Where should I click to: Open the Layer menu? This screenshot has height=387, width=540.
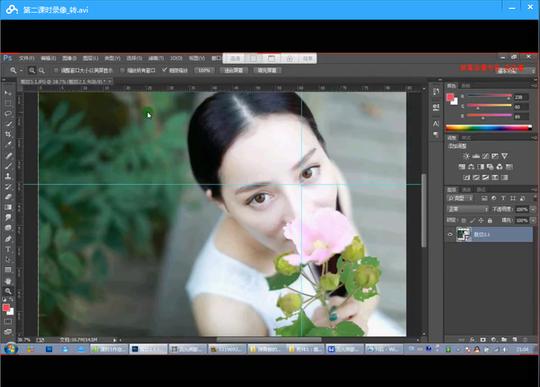point(91,59)
